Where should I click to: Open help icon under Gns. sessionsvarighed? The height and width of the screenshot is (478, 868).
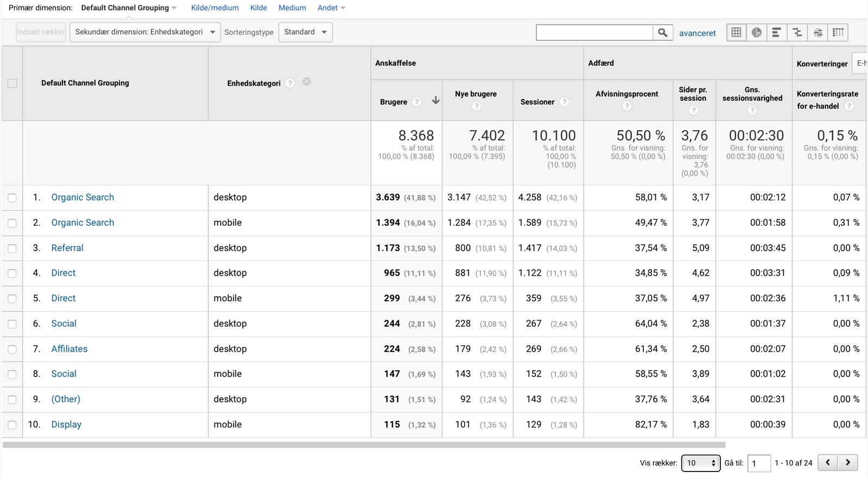[752, 111]
